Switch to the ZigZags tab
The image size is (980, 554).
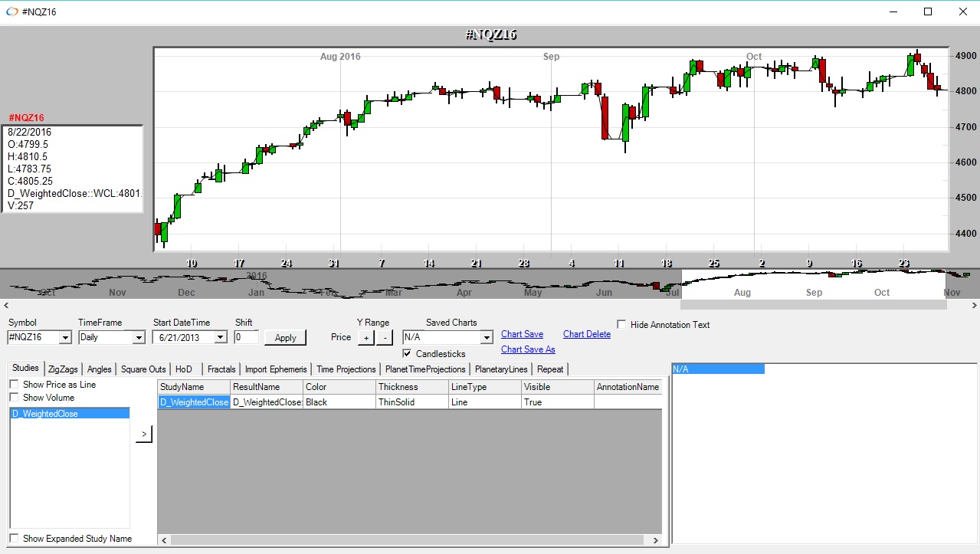coord(63,369)
